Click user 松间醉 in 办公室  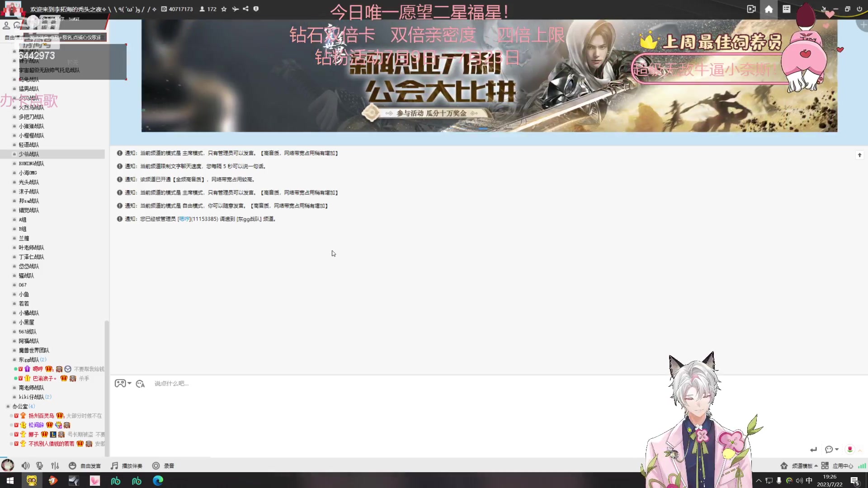coord(36,425)
